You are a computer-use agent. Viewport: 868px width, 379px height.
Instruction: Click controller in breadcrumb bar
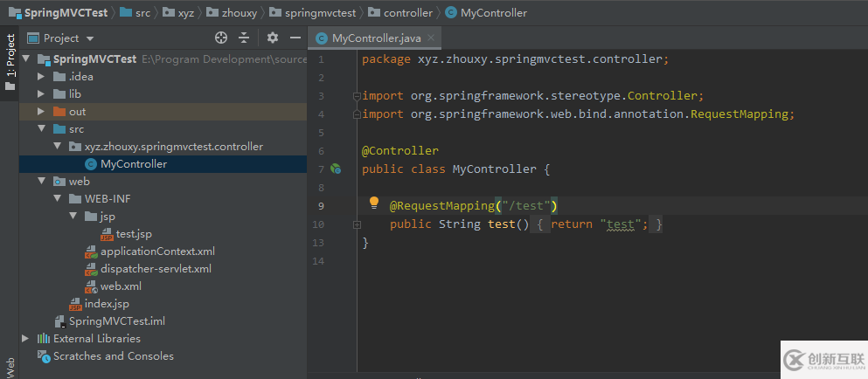408,13
